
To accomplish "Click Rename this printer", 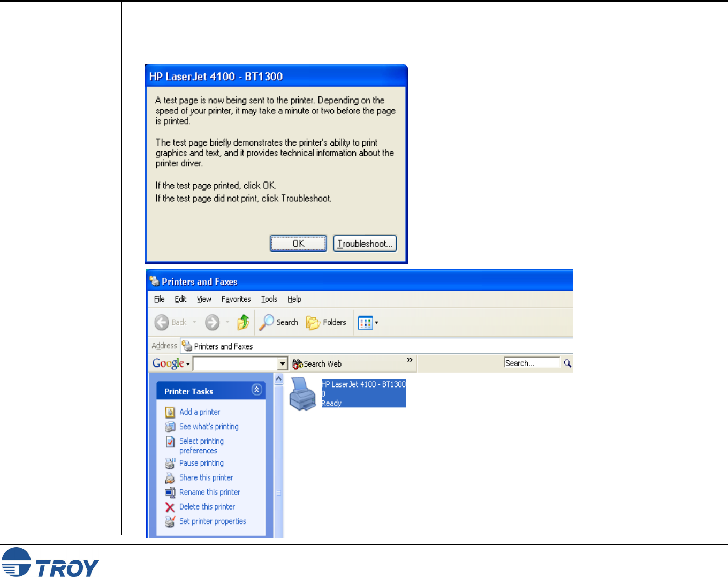I will [x=210, y=492].
